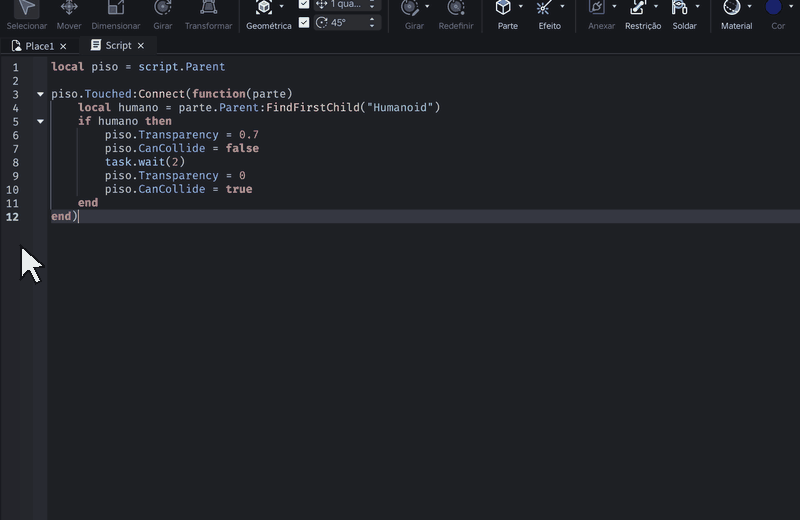
Task: Click "FindFirstChild" on line 4
Action: 313,107
